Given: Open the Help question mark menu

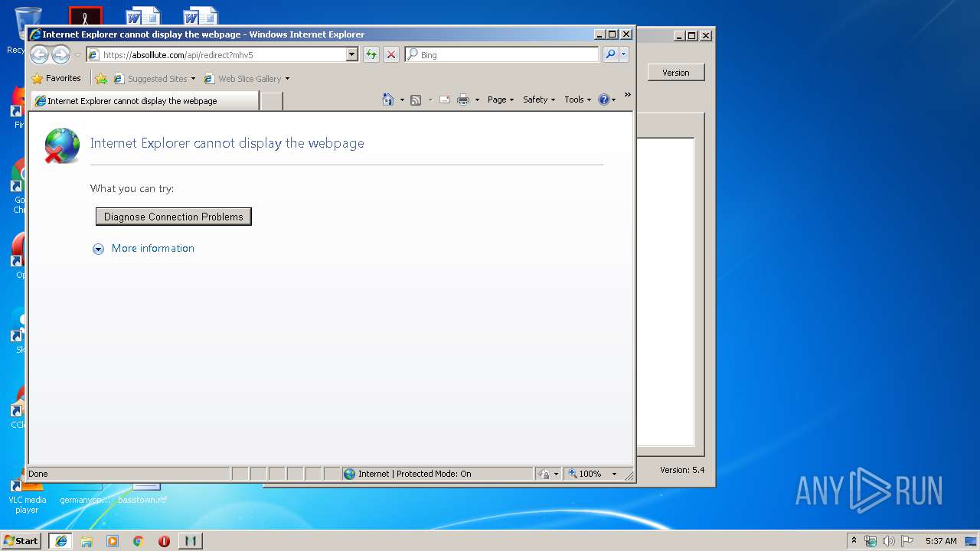Looking at the screenshot, I should 606,99.
